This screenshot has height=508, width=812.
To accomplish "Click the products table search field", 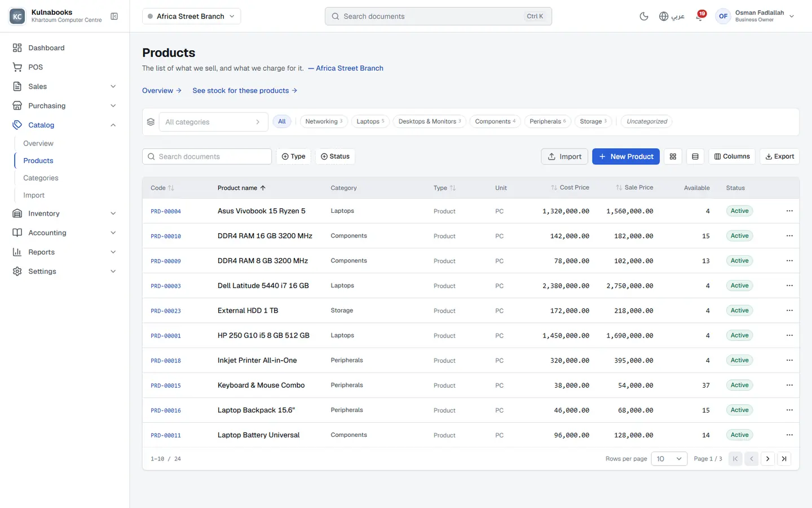I will [x=207, y=156].
